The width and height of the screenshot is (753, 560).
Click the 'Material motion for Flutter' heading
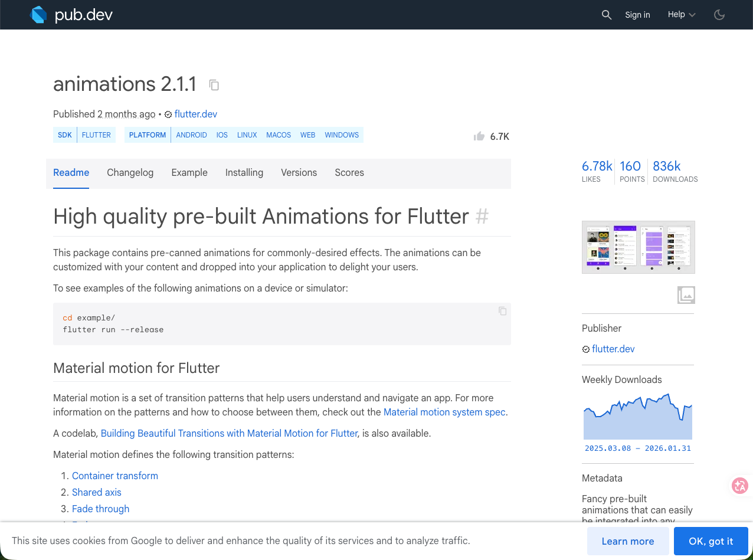136,368
